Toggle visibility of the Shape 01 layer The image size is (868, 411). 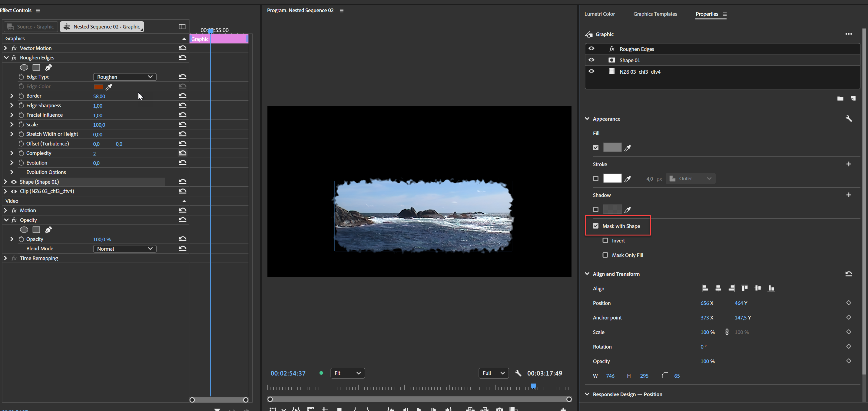coord(592,60)
